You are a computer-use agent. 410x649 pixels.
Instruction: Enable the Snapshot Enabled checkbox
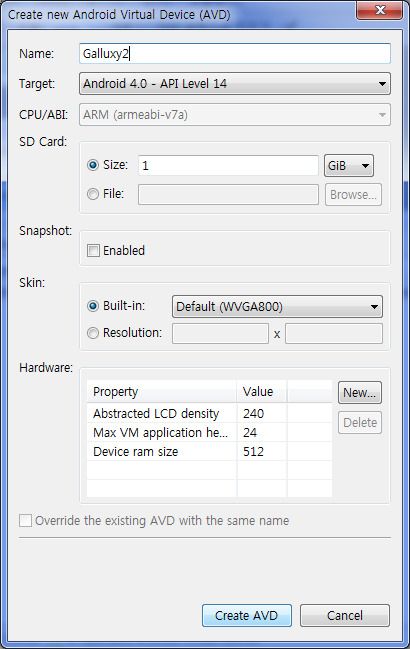pos(93,250)
